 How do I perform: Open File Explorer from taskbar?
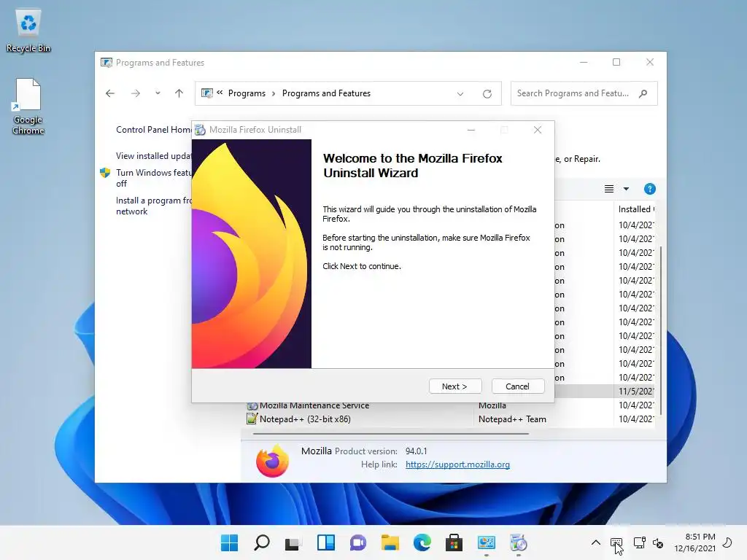pyautogui.click(x=390, y=542)
